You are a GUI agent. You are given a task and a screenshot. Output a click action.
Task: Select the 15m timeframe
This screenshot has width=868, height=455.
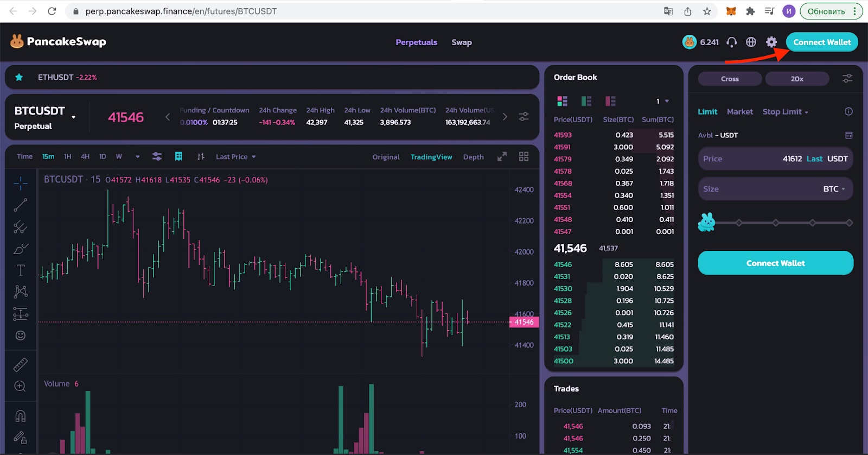[48, 156]
